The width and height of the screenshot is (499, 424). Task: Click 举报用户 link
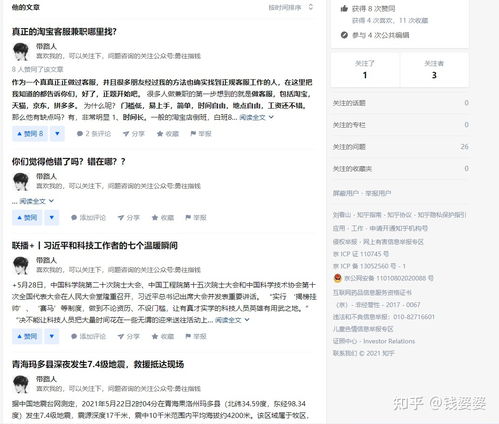[x=378, y=193]
